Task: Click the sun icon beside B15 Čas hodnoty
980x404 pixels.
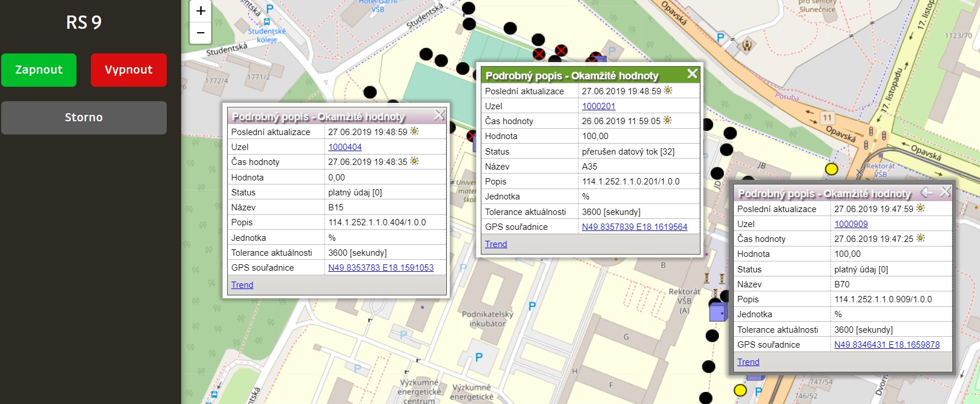Action: pos(414,161)
